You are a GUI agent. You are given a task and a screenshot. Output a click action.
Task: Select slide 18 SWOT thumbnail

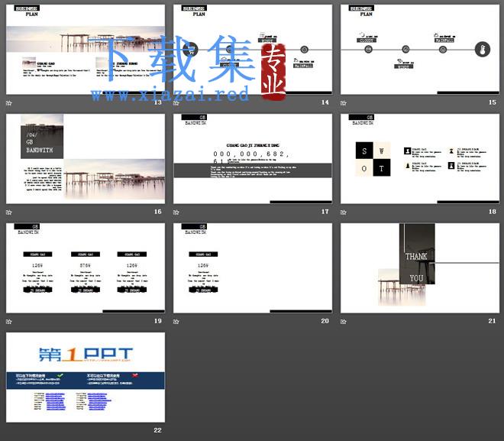[x=420, y=158]
